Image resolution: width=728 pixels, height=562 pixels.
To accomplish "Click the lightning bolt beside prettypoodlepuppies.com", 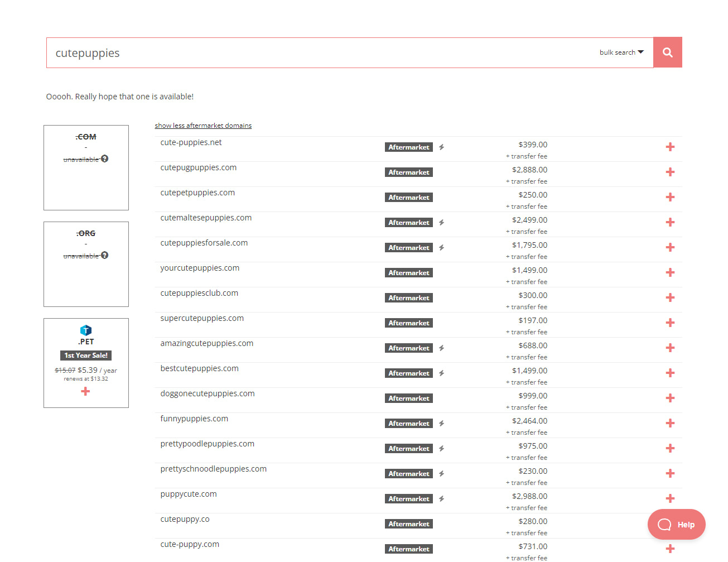I will coord(441,448).
